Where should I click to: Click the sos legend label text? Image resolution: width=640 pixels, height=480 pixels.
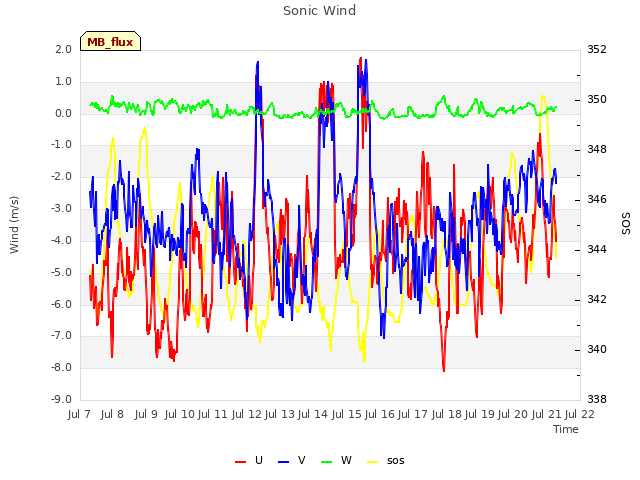396,461
